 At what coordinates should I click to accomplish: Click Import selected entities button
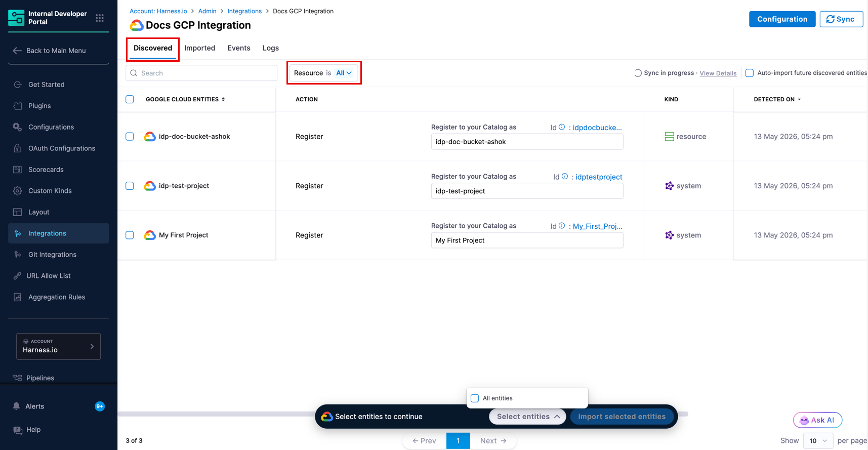coord(622,417)
